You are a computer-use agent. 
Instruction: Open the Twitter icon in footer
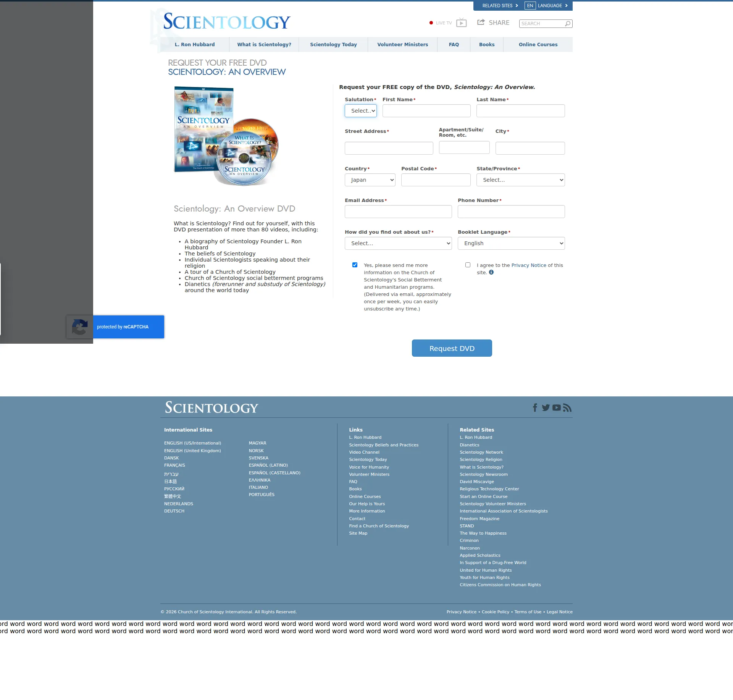pyautogui.click(x=546, y=408)
